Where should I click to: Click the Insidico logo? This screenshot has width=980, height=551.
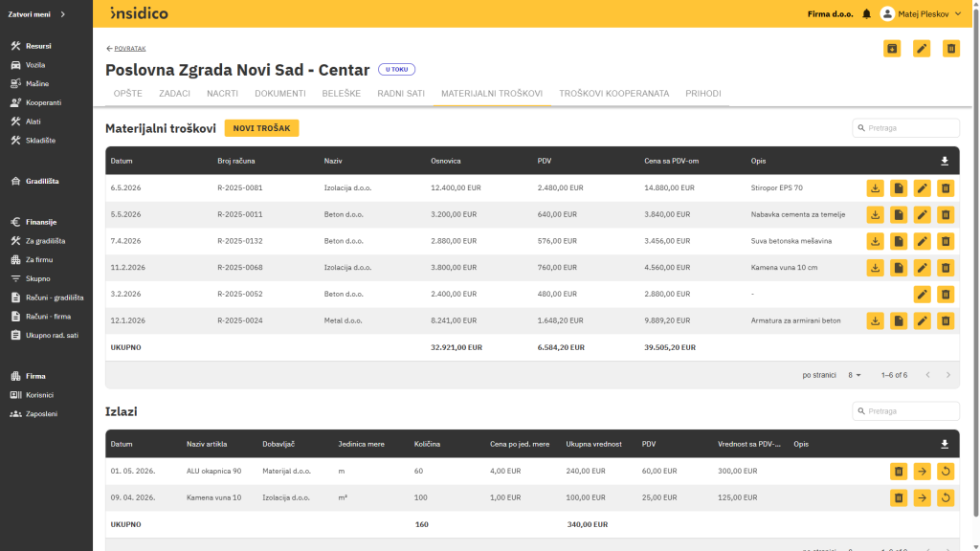click(139, 13)
